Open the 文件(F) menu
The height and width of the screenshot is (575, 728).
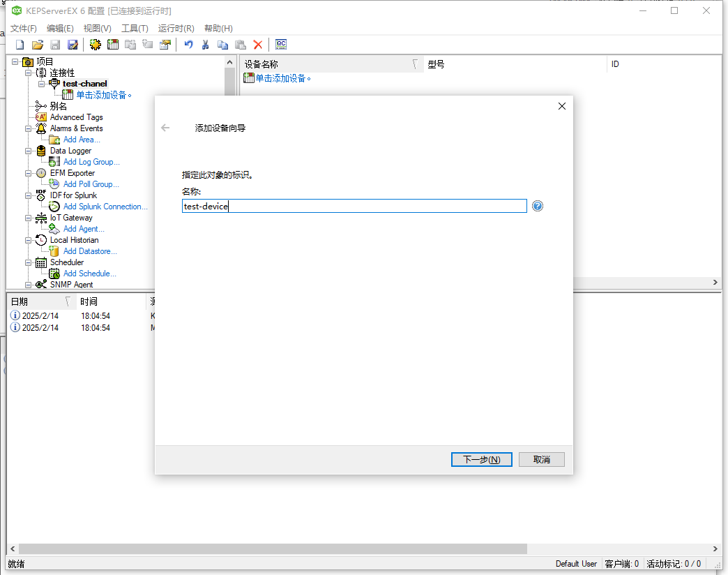(x=24, y=29)
